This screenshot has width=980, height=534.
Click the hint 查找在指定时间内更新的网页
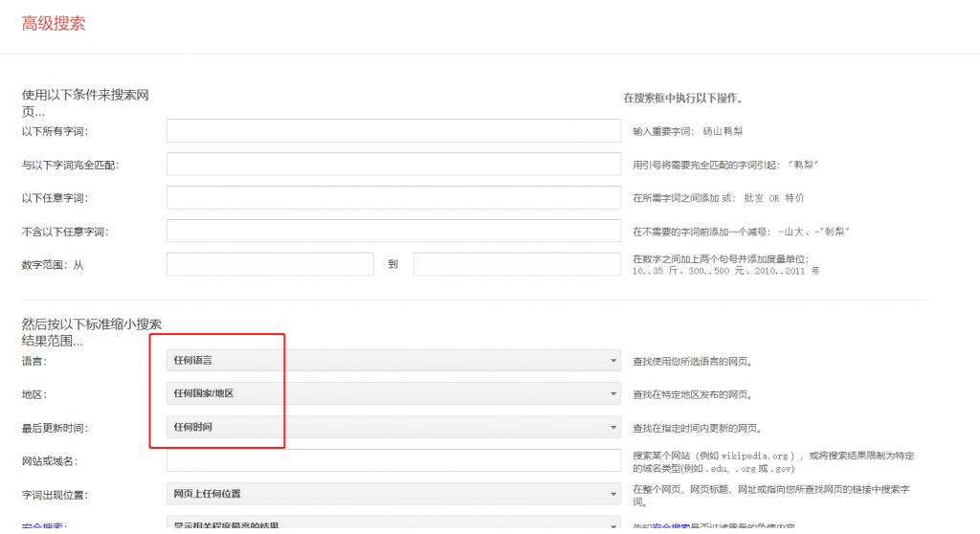(x=697, y=429)
